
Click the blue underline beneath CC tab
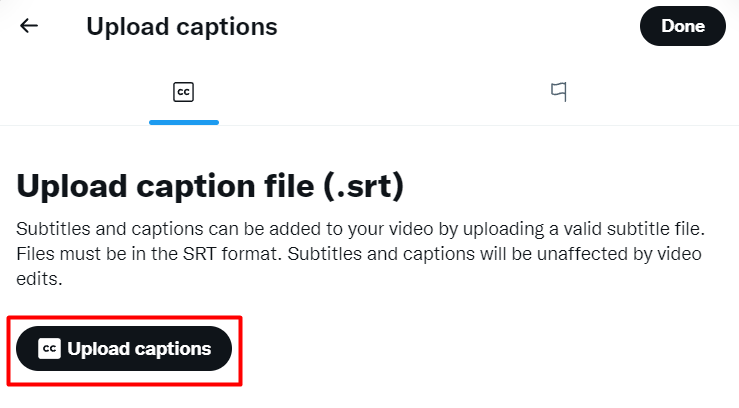(x=184, y=122)
